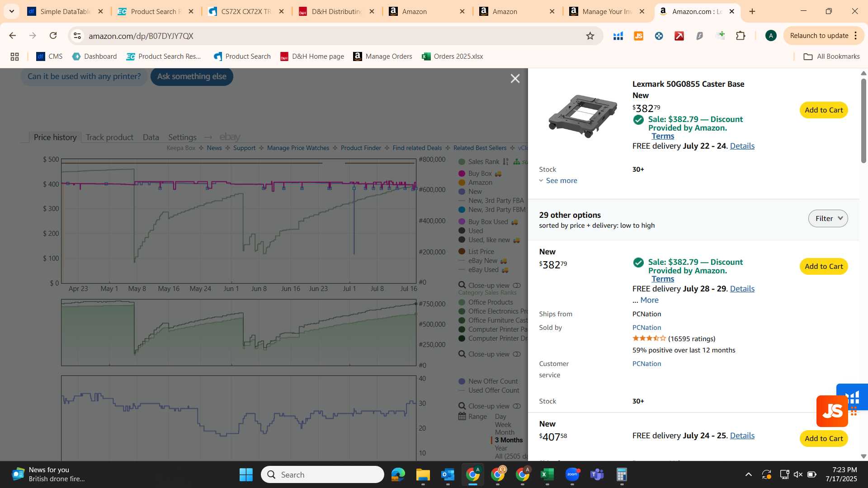
Task: Switch to Track product tab
Action: tap(109, 137)
